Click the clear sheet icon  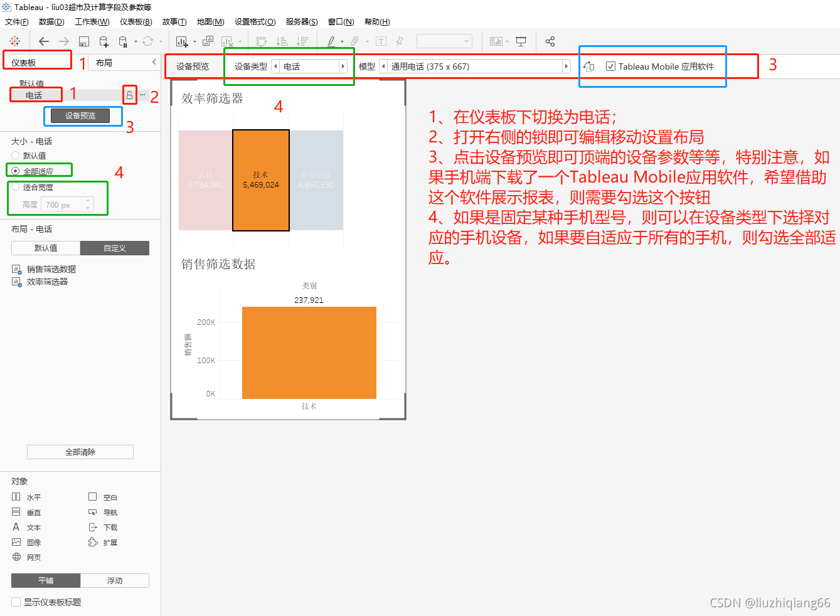227,41
